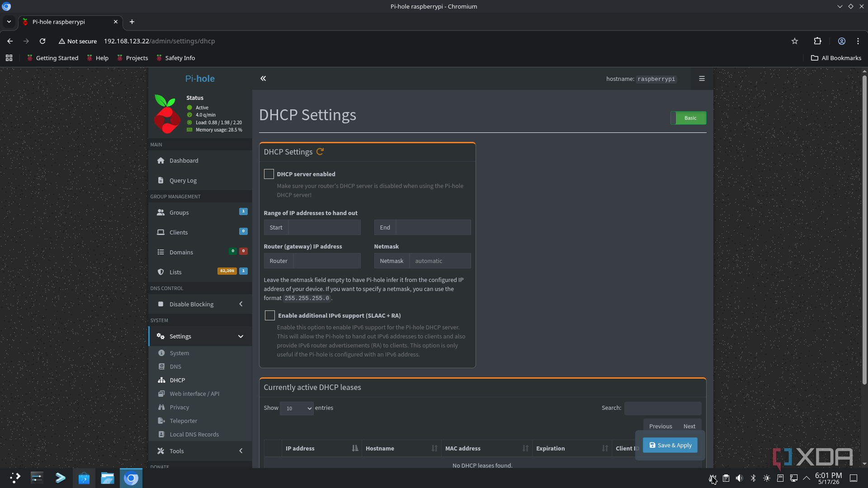Open Projects bookmark
Viewport: 868px width, 488px height.
click(132, 58)
